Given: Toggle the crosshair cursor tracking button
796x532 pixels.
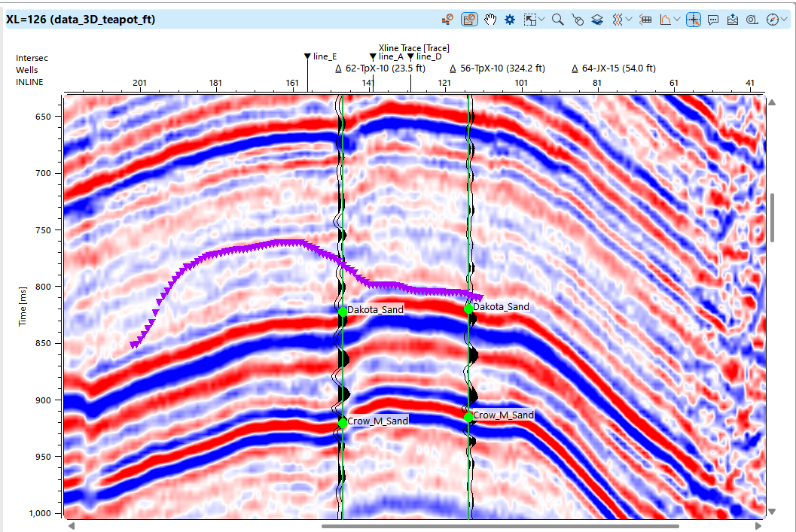Looking at the screenshot, I should (694, 20).
